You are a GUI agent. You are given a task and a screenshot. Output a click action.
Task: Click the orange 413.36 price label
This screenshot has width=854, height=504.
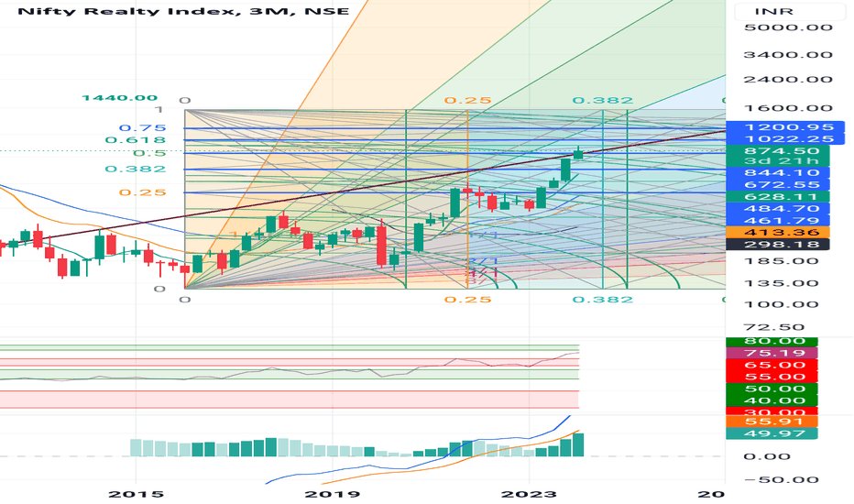click(x=778, y=233)
